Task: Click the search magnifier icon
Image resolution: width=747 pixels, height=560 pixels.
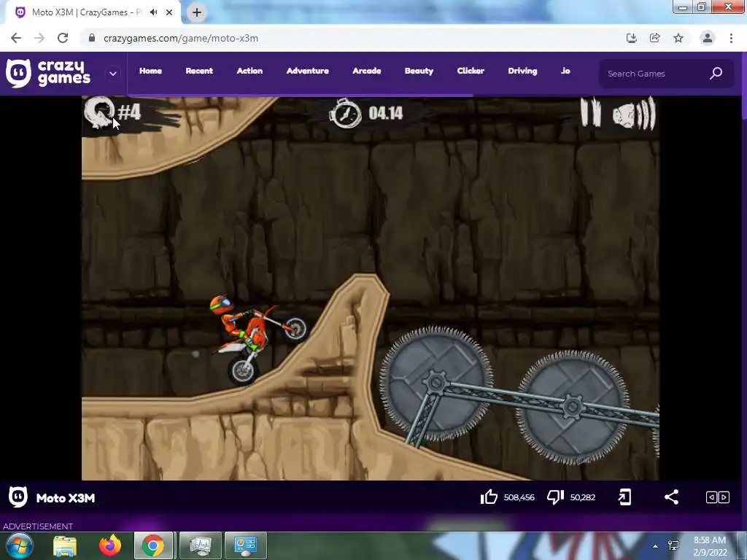Action: pos(716,74)
